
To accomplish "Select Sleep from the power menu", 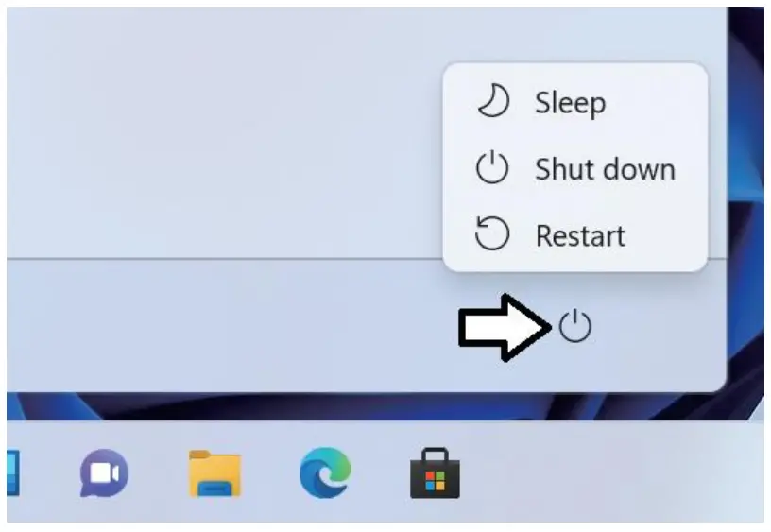I will tap(574, 102).
